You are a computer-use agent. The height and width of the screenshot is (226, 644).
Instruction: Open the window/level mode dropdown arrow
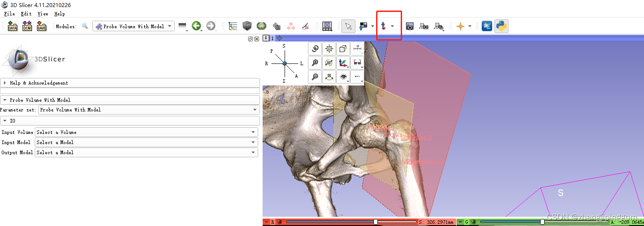(373, 26)
